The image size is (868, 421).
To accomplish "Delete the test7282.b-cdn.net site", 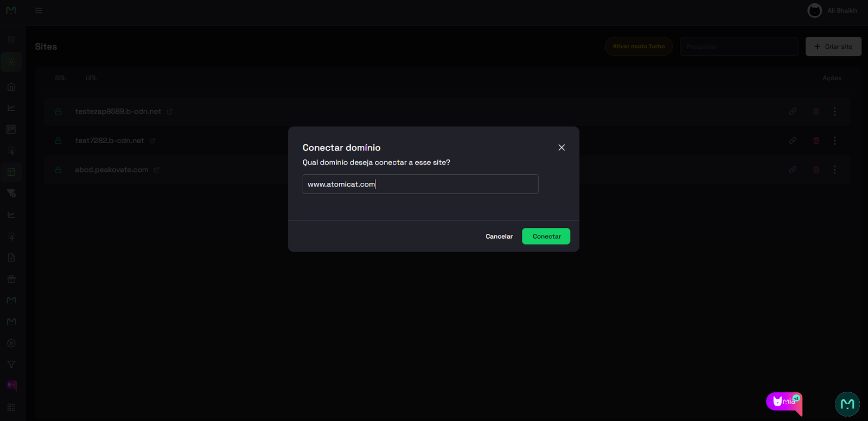I will pyautogui.click(x=816, y=141).
